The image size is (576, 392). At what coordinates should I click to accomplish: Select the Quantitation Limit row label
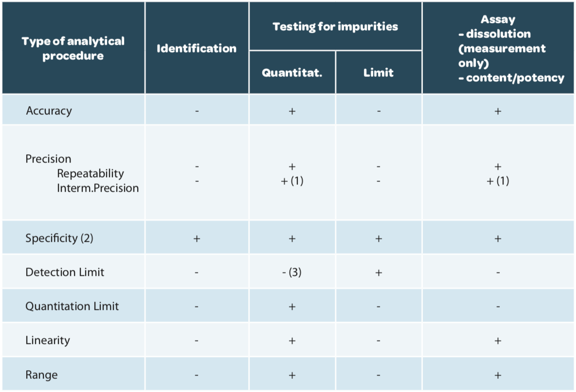point(72,306)
